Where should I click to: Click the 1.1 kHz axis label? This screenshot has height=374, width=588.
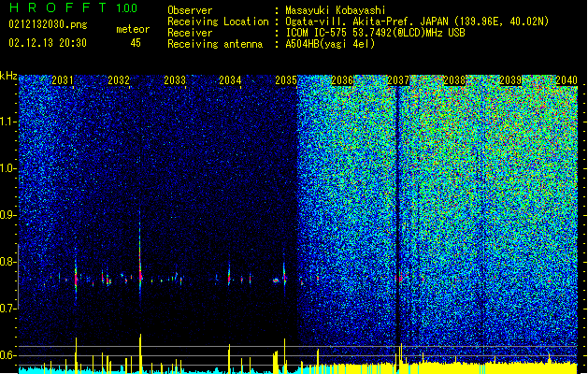click(8, 122)
